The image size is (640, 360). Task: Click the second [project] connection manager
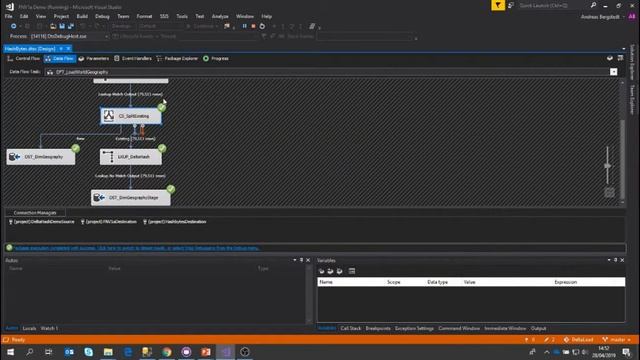tap(109, 222)
